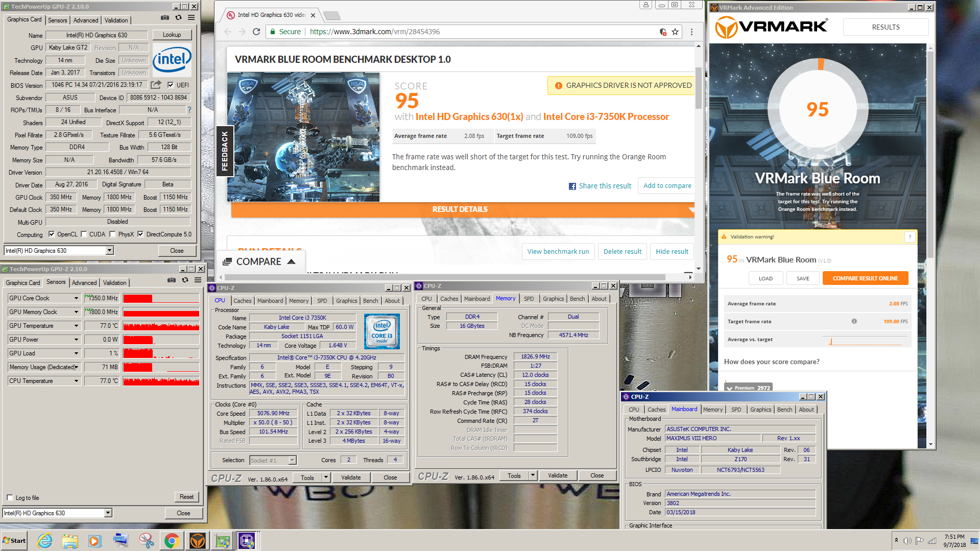Click the BIOS export share icon in GPU-Z
The width and height of the screenshot is (980, 551).
(x=156, y=85)
